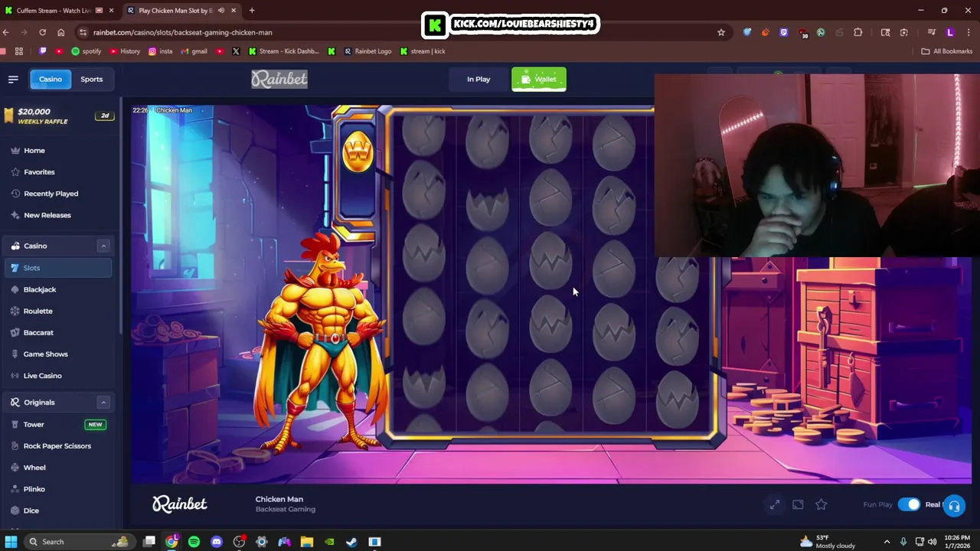The width and height of the screenshot is (980, 551).
Task: Open the insta bookmark
Action: (x=161, y=51)
